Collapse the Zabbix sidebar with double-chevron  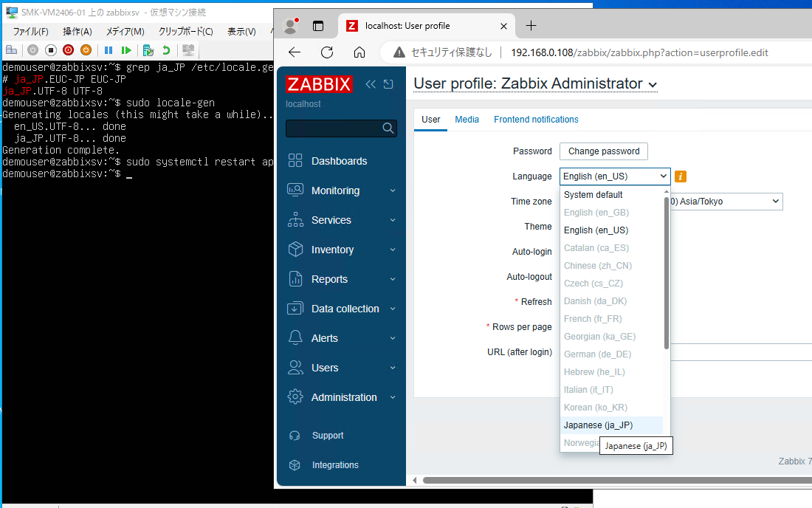(x=371, y=84)
